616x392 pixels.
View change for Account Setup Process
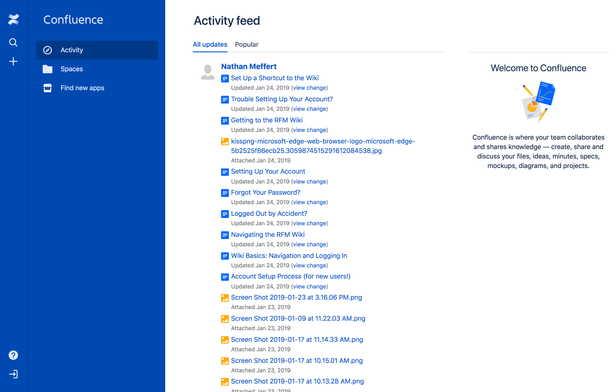click(x=310, y=287)
